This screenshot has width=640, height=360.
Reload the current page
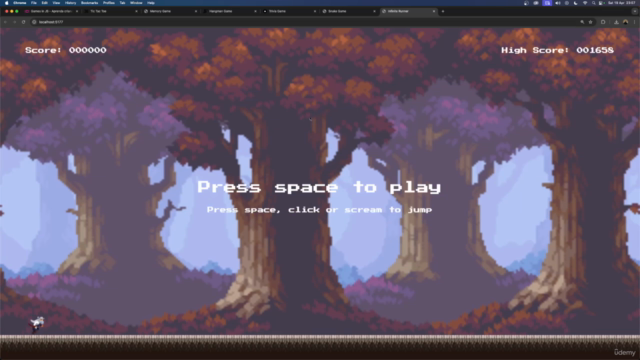(24, 22)
